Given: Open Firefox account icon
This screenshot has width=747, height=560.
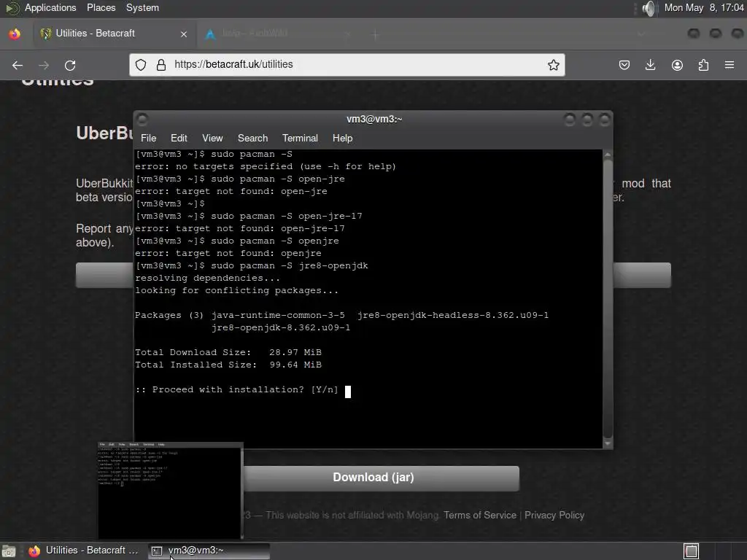Looking at the screenshot, I should tap(677, 65).
